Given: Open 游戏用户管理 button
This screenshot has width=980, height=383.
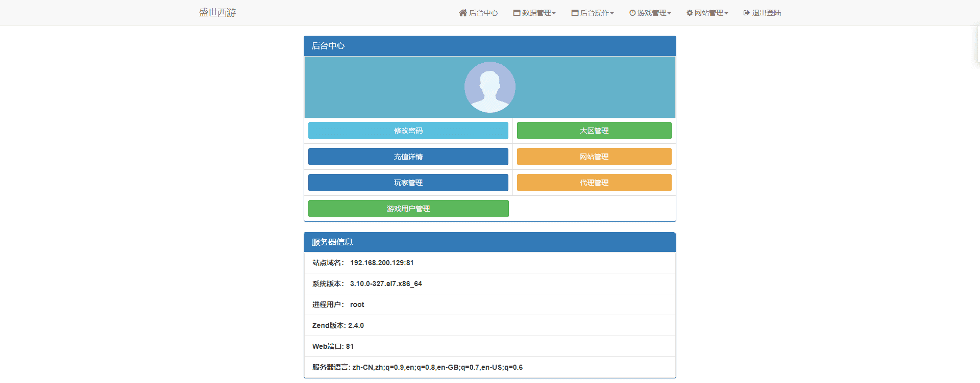Looking at the screenshot, I should pos(408,209).
